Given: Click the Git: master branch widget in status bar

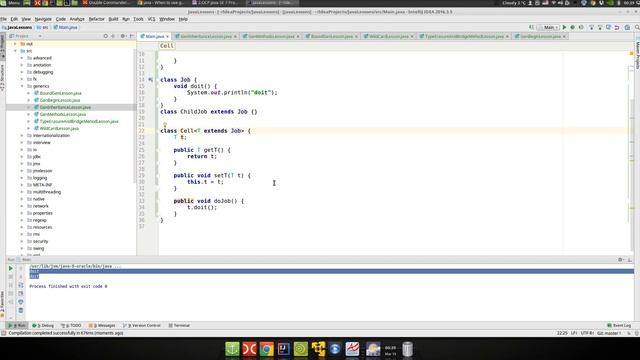Looking at the screenshot, I should 609,333.
